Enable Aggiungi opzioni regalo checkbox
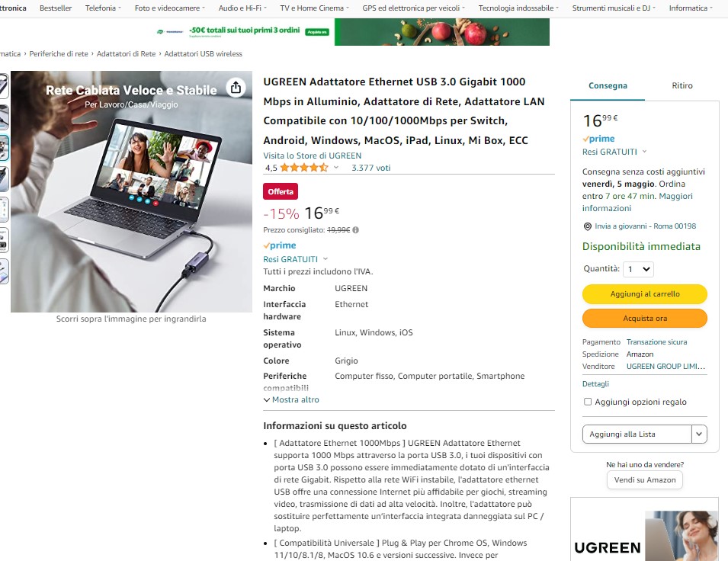Viewport: 728px width, 561px height. coord(588,402)
